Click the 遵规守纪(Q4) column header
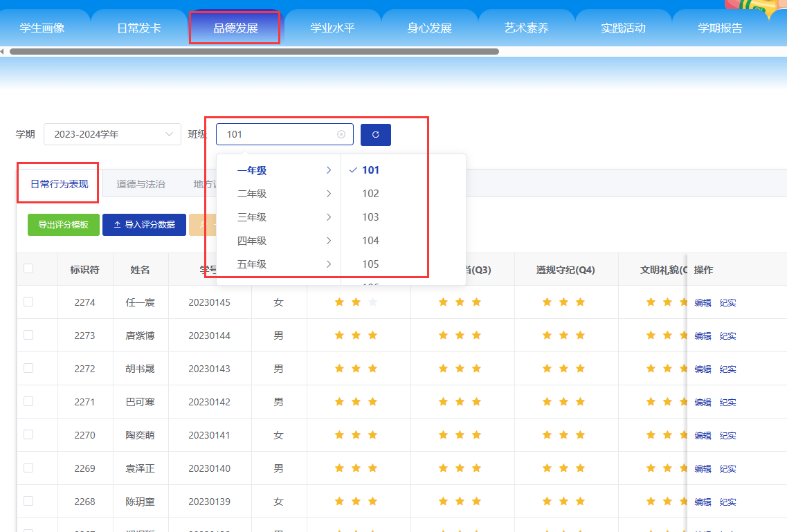The height and width of the screenshot is (532, 787). pyautogui.click(x=566, y=270)
